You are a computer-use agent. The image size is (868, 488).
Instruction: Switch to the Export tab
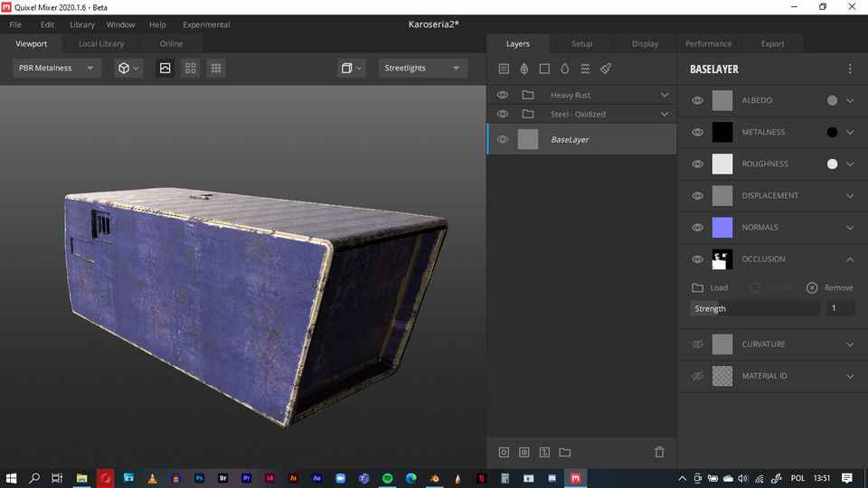point(772,43)
